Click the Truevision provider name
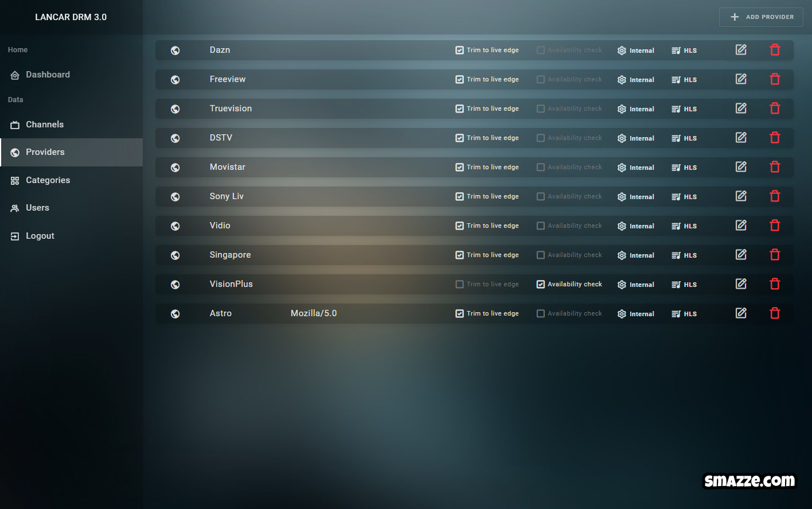 [231, 108]
